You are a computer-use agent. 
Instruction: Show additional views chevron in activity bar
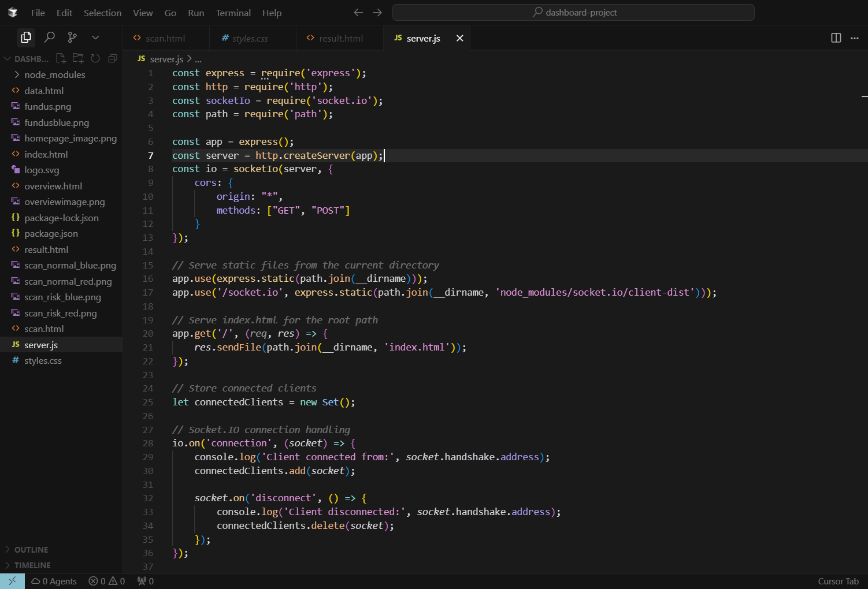95,38
